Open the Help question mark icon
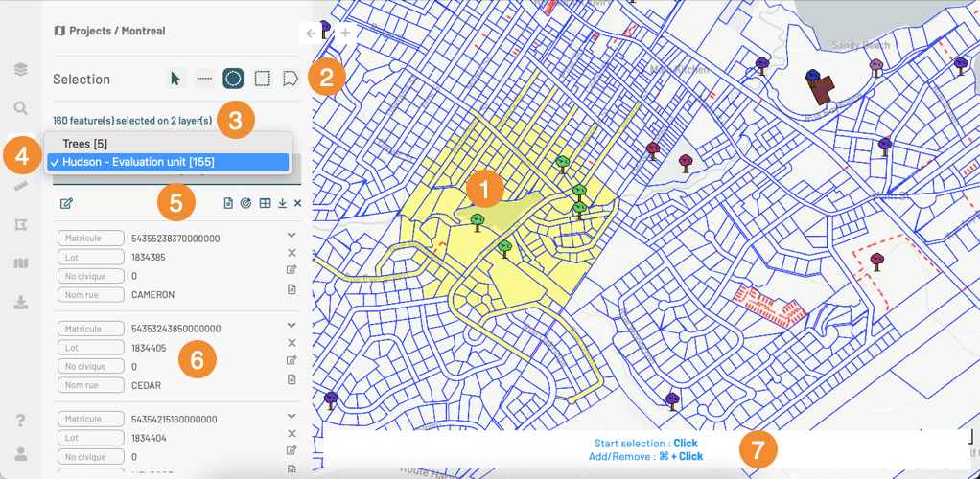This screenshot has height=479, width=980. tap(20, 421)
